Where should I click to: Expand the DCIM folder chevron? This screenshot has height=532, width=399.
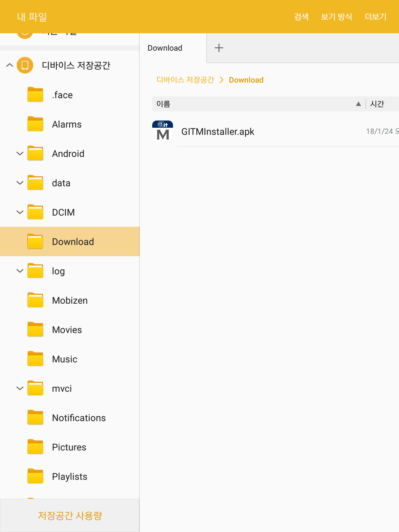coord(20,212)
